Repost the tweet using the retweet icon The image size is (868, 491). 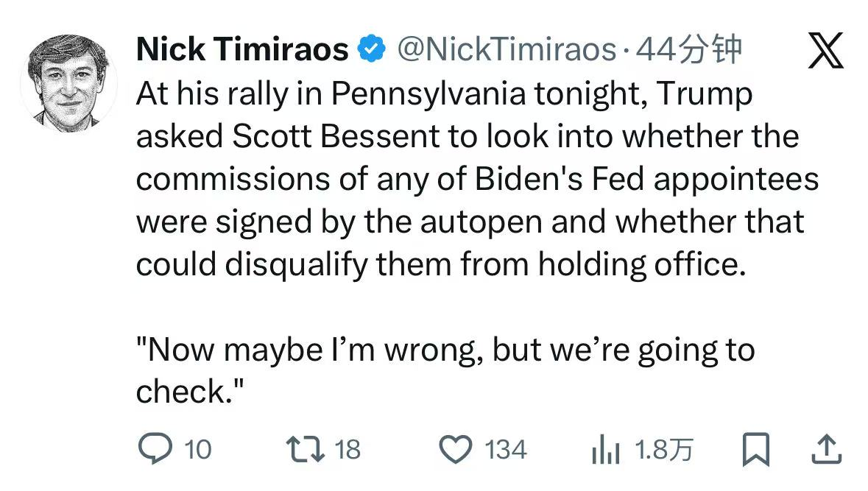coord(305,449)
